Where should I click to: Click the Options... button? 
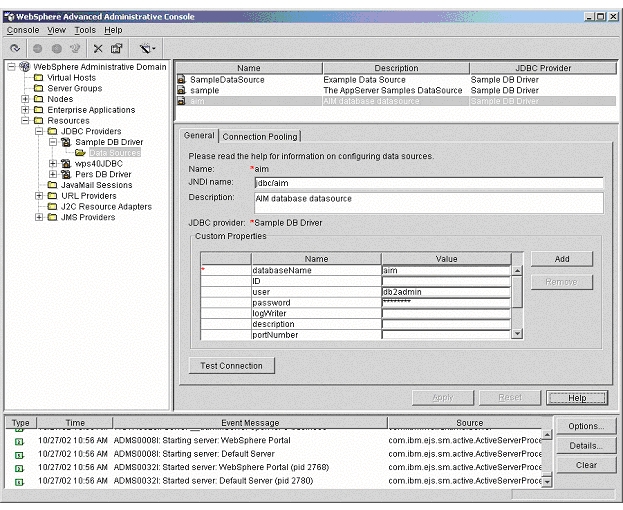(x=586, y=426)
